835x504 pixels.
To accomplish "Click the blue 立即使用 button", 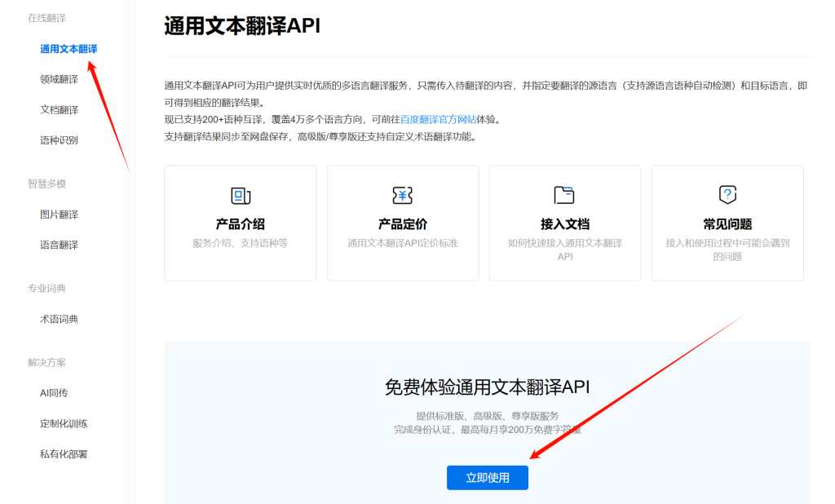I will pos(487,478).
